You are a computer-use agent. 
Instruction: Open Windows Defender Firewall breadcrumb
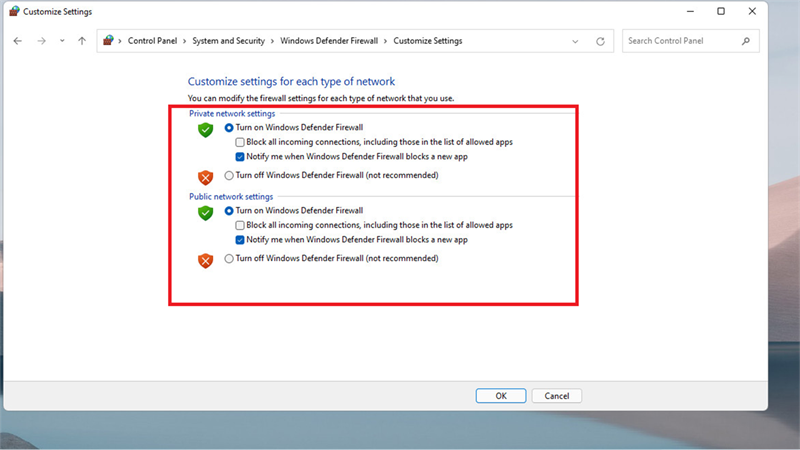click(329, 41)
